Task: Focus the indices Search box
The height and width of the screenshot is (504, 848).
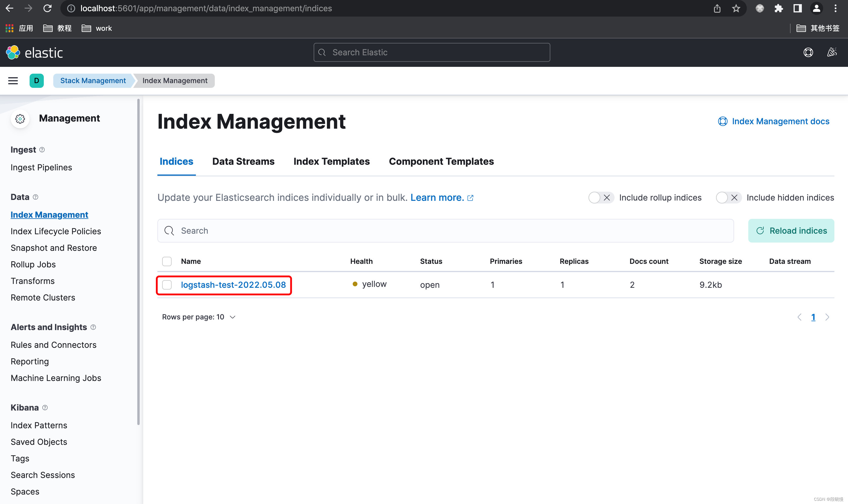Action: point(445,231)
